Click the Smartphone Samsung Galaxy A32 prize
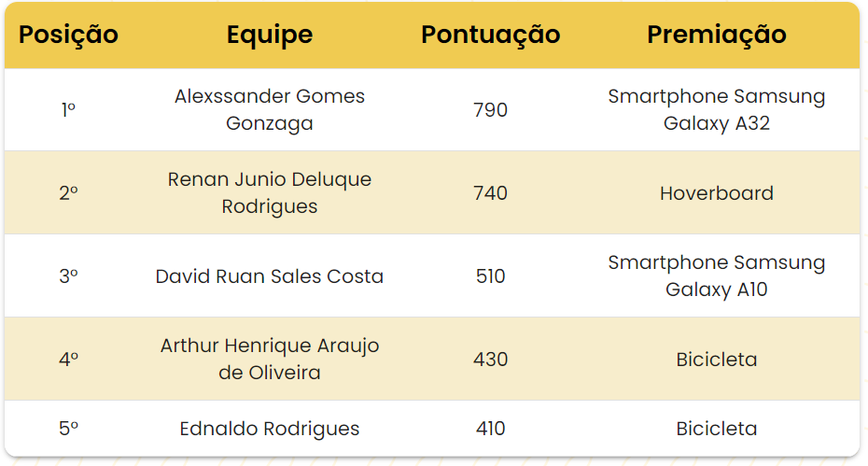 tap(716, 110)
